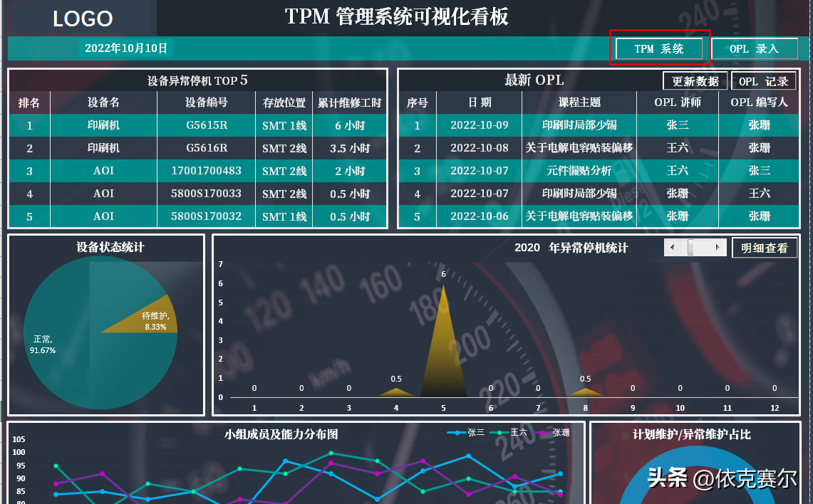Select the topic 元件漏贴分析
The image size is (813, 504).
pyautogui.click(x=579, y=171)
